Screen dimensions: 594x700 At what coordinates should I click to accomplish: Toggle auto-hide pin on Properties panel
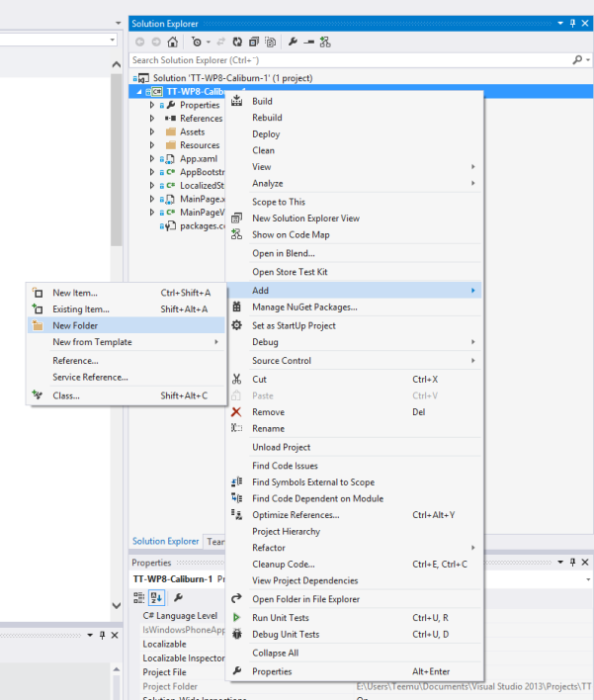pyautogui.click(x=572, y=562)
